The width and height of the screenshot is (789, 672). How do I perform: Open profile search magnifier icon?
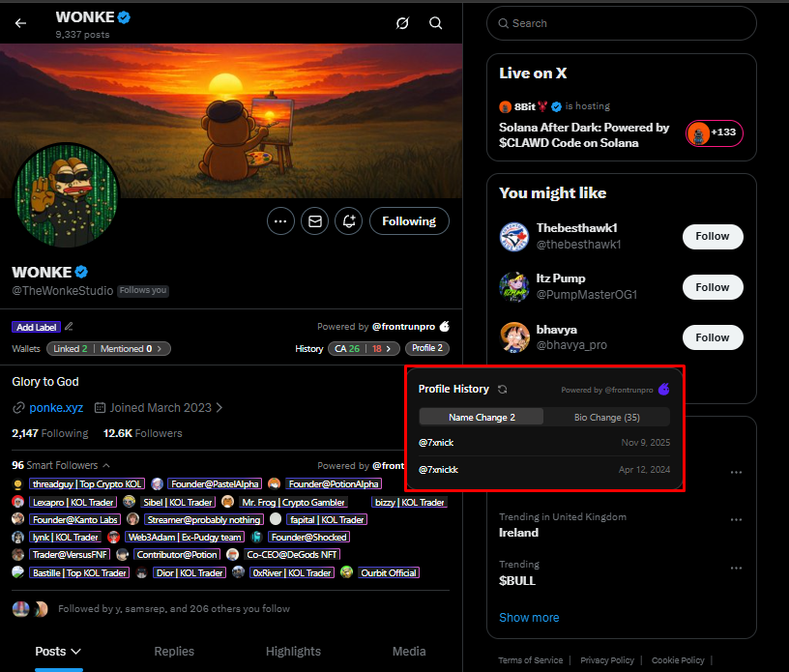click(x=436, y=23)
